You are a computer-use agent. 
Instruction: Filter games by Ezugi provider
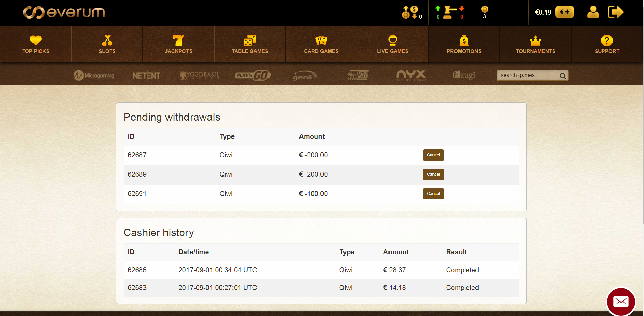[x=464, y=75]
